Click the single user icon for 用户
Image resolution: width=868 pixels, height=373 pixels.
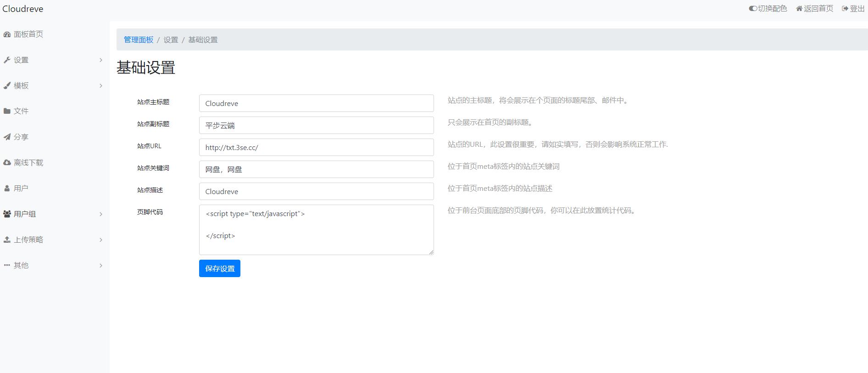[7, 189]
